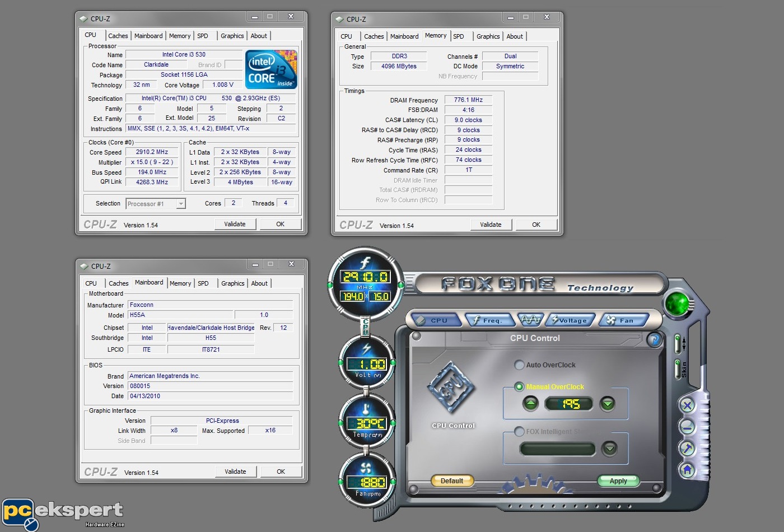Click the CPU-Z title icon of Memory window

coord(339,20)
